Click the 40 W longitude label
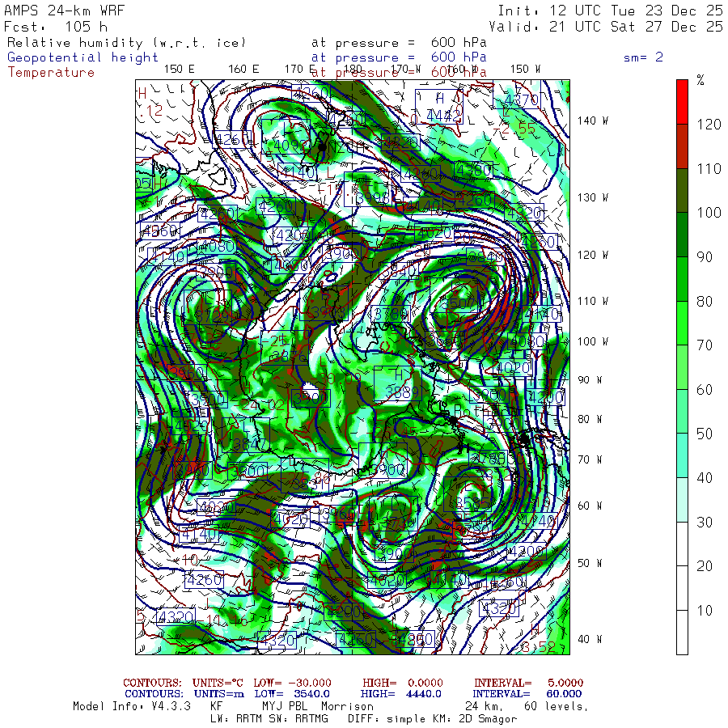 588,639
